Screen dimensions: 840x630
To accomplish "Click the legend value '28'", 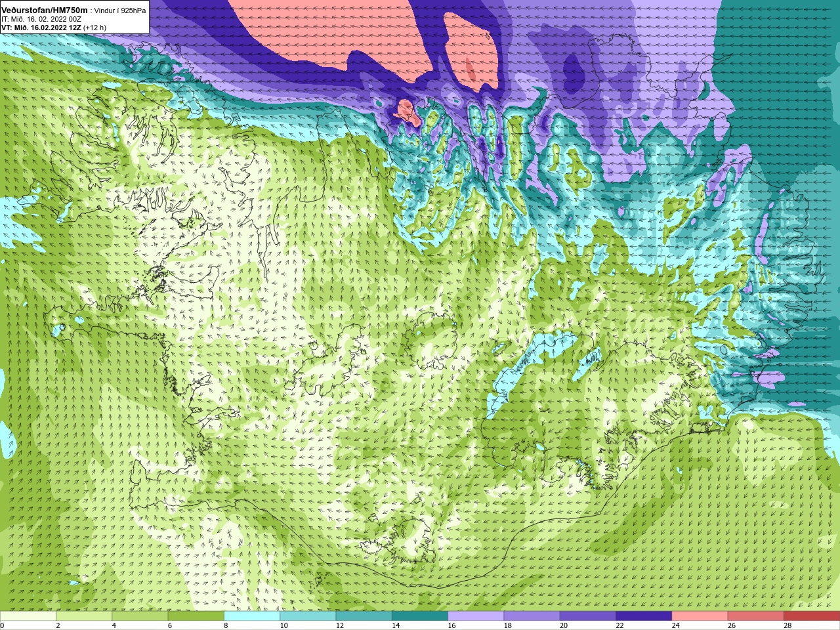I will 787,625.
